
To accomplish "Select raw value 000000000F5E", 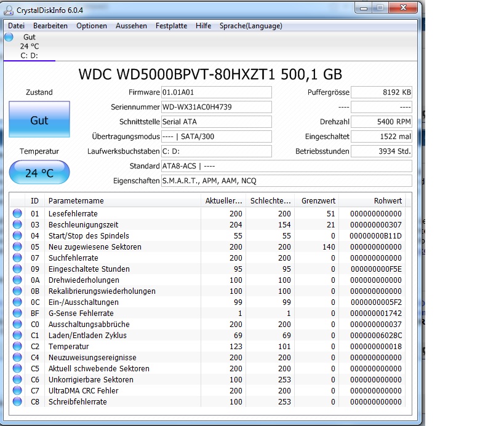I will (x=376, y=269).
